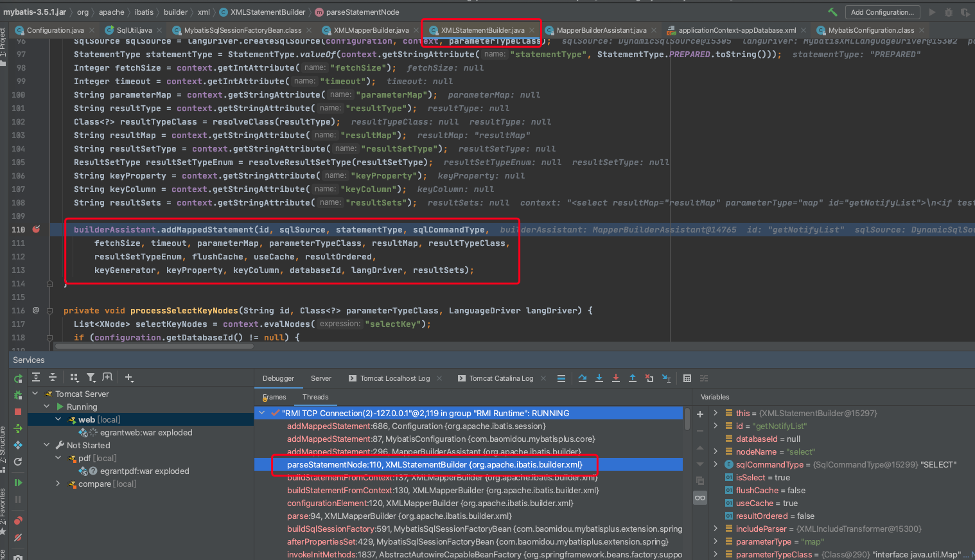Click the Step Into debugger icon

(599, 378)
